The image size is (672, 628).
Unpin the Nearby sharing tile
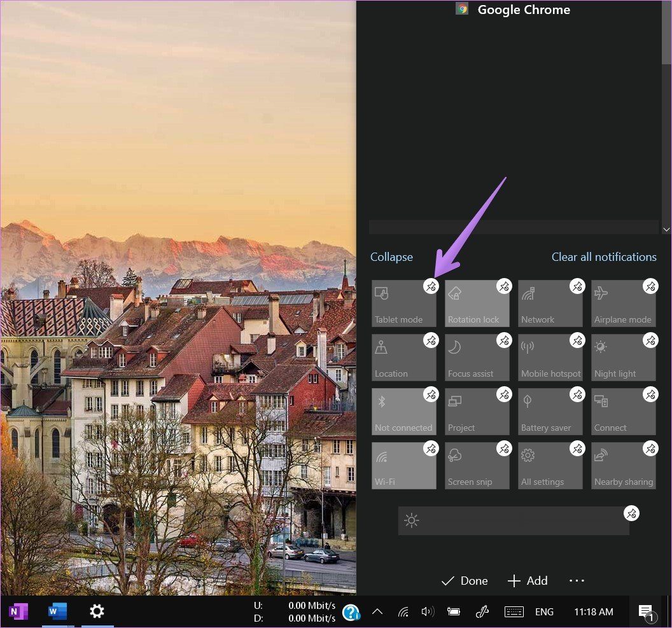tap(650, 449)
